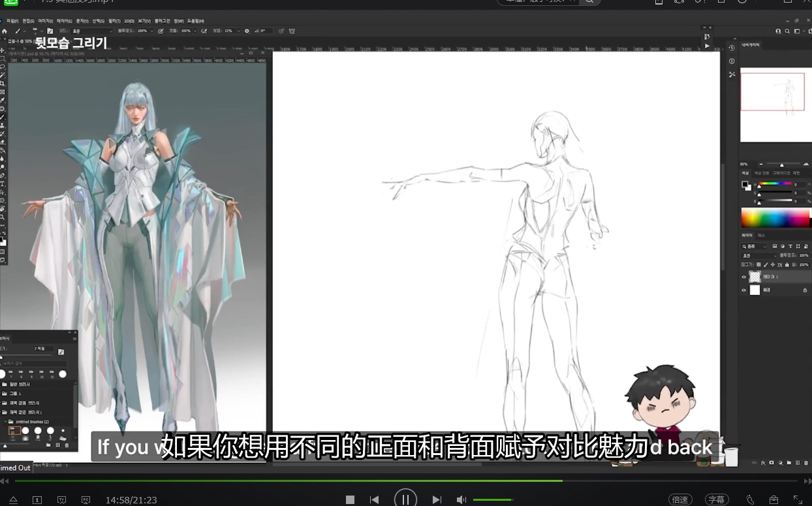The image size is (812, 506).
Task: Select the move lock icon in the Layers panel
Action: click(773, 264)
